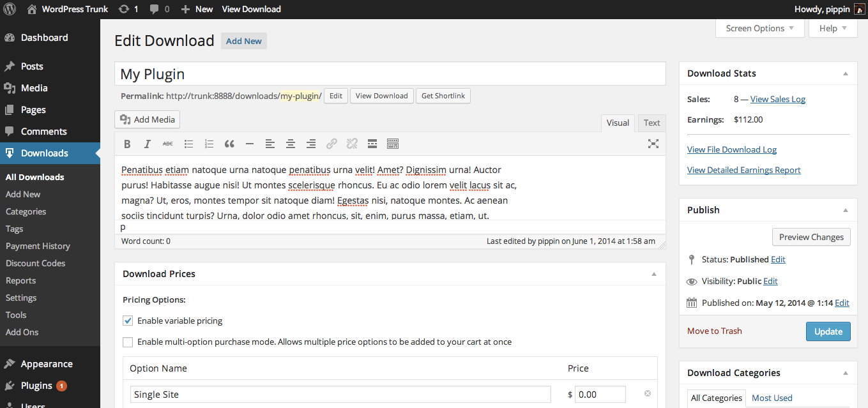Click the 0.00 price field

click(600, 395)
